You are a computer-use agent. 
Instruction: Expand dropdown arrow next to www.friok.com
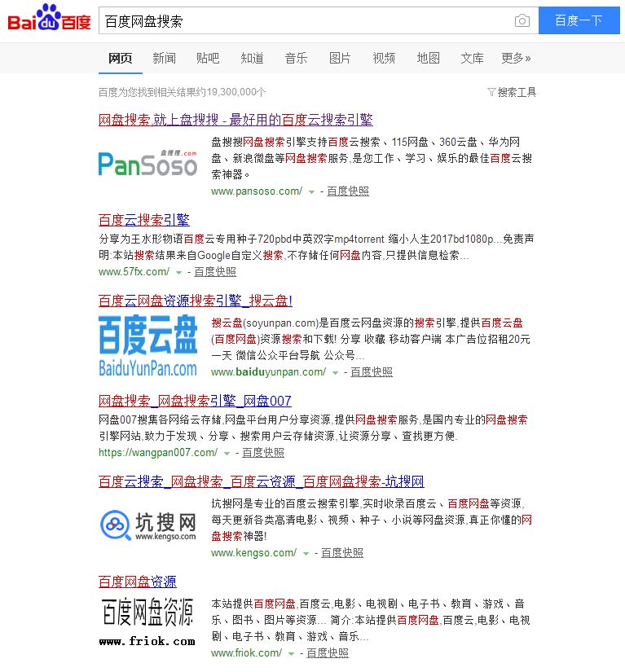click(x=291, y=654)
